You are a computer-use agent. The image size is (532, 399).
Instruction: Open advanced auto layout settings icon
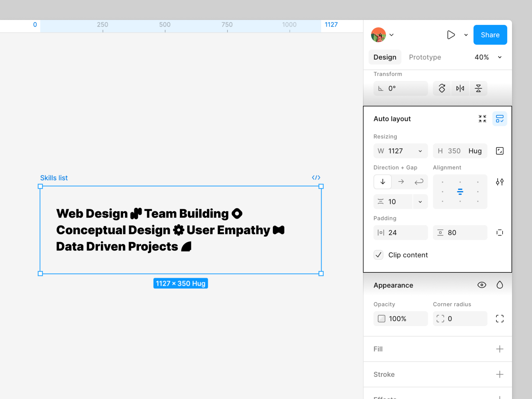[500, 182]
